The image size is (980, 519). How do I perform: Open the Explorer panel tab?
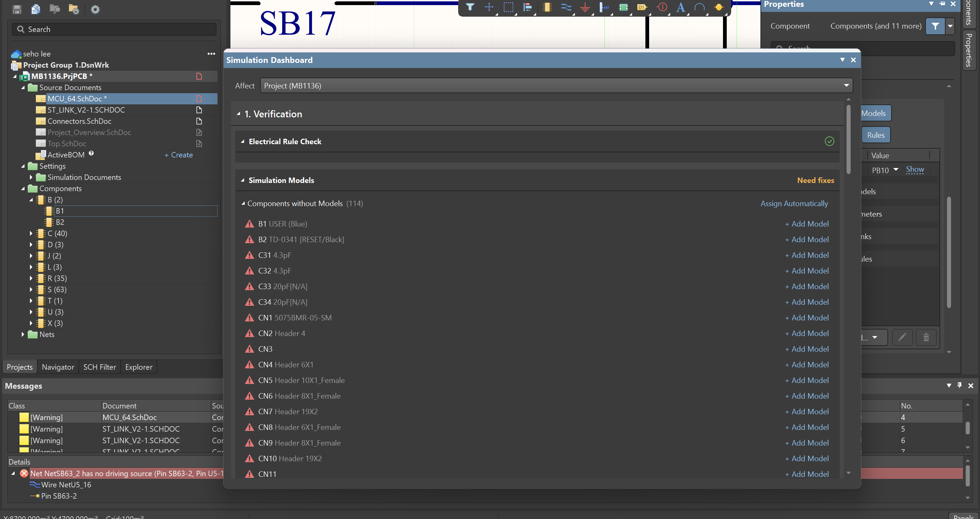point(139,367)
